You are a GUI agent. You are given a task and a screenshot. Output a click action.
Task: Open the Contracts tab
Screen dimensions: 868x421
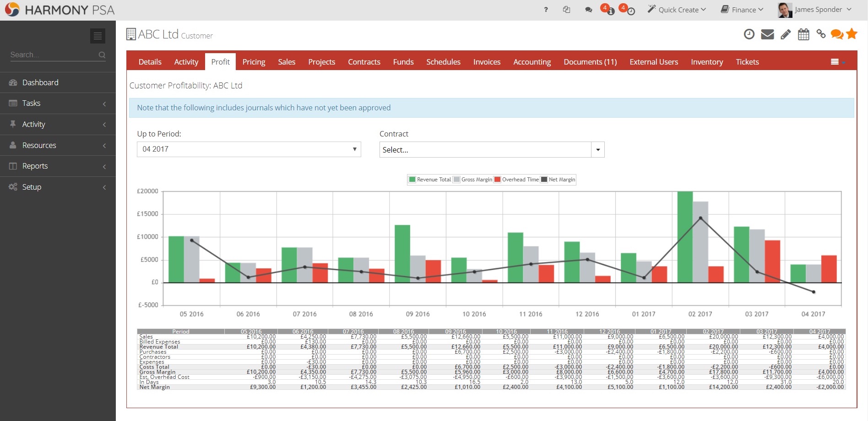[364, 62]
